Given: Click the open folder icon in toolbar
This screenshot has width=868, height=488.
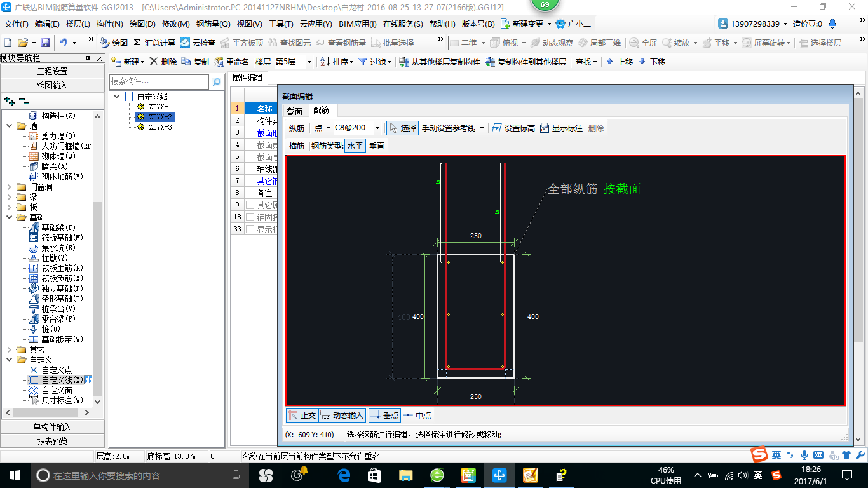Looking at the screenshot, I should [x=22, y=43].
